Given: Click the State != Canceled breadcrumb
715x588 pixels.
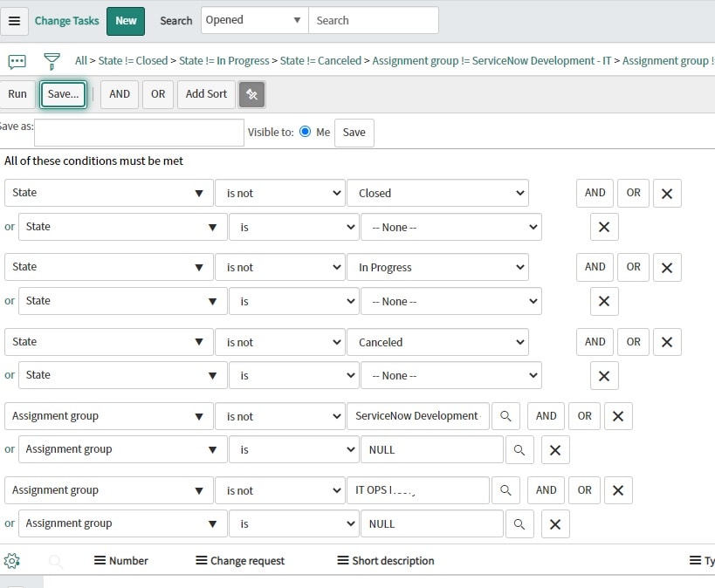Looking at the screenshot, I should tap(320, 60).
